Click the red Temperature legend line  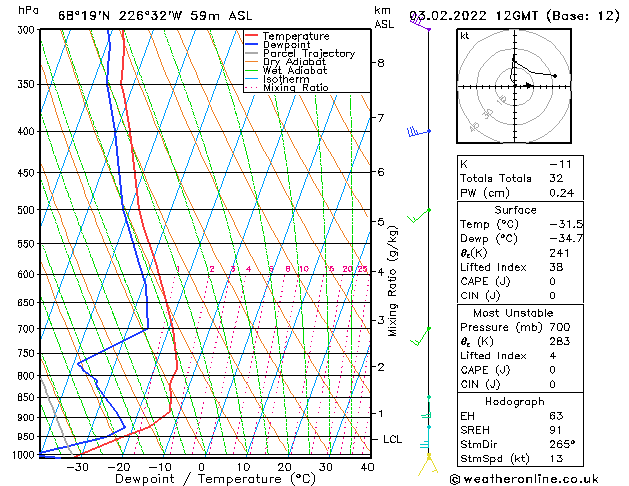[252, 36]
